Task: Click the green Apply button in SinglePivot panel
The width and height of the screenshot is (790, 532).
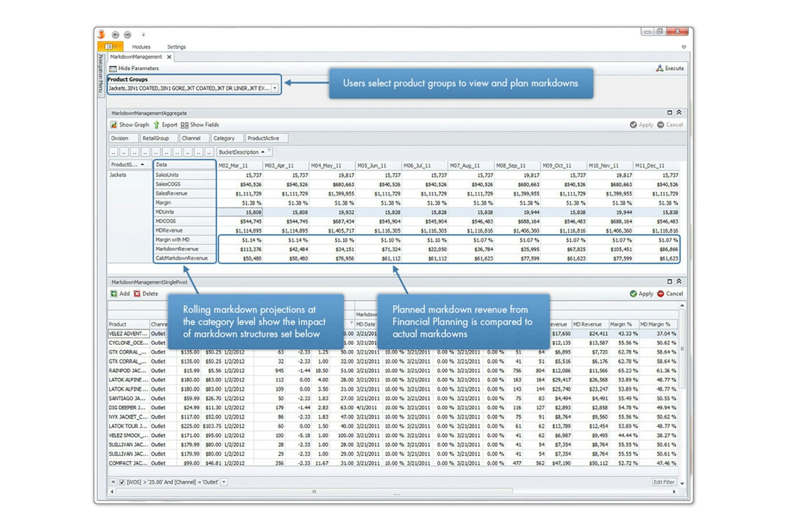Action: tap(641, 294)
